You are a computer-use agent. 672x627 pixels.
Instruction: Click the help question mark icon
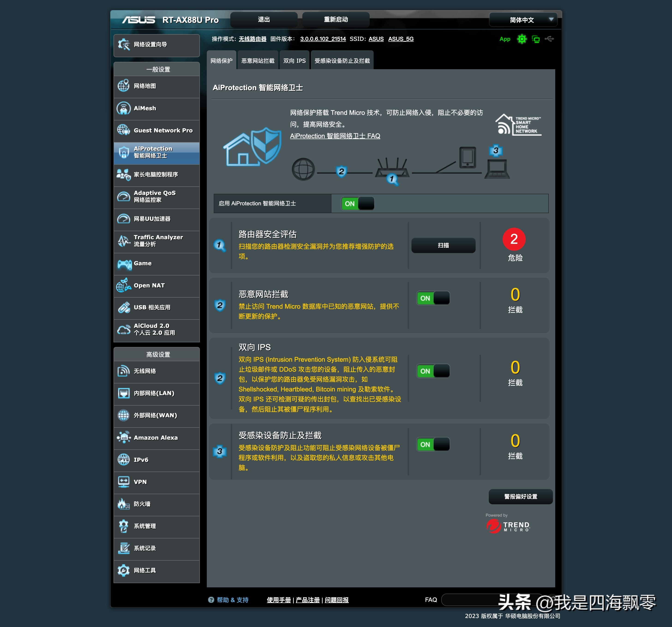[211, 600]
